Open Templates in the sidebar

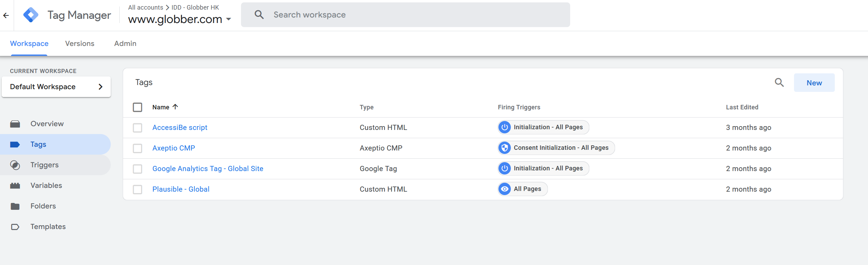(55, 227)
